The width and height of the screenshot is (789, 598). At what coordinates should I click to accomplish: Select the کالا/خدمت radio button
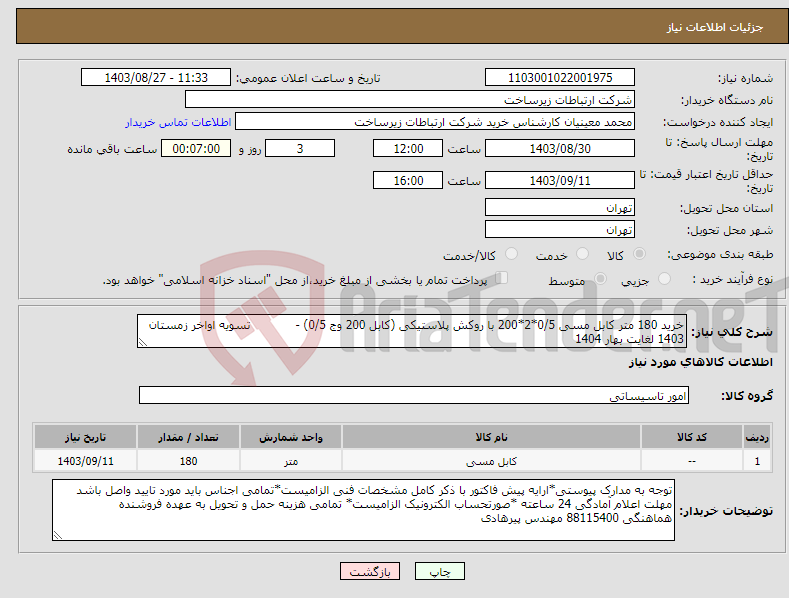(x=511, y=254)
